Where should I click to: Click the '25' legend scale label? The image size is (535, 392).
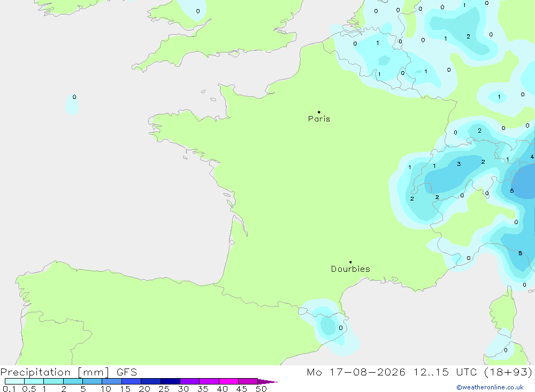[x=164, y=389]
